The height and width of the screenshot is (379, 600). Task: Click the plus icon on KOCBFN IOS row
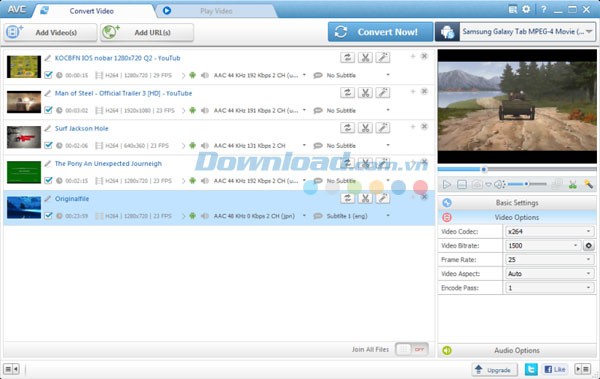point(413,57)
